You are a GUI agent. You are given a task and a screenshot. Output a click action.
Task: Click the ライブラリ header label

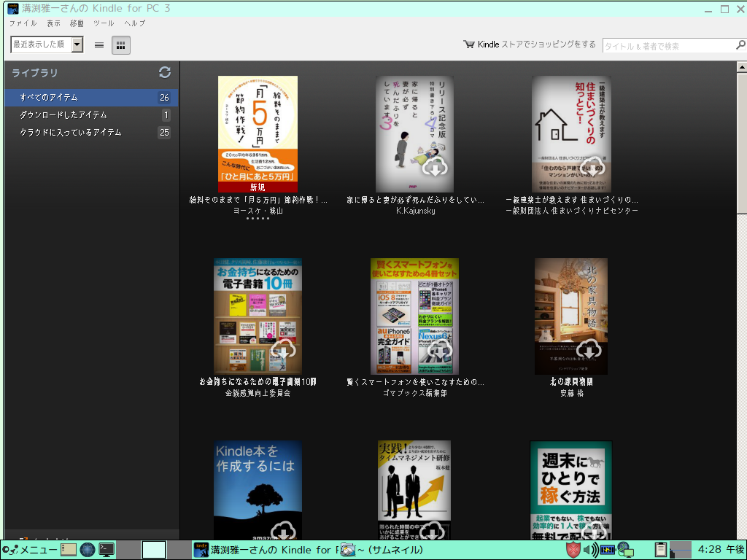click(x=35, y=73)
